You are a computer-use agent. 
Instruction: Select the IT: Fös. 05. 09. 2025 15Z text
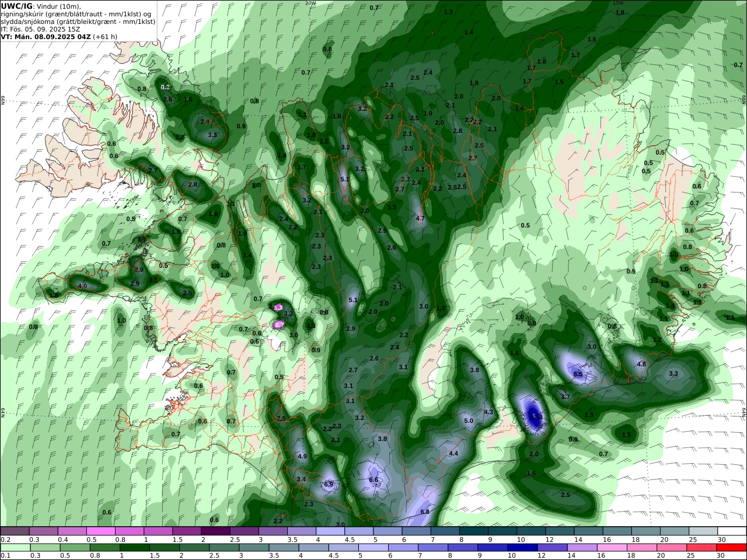point(40,29)
